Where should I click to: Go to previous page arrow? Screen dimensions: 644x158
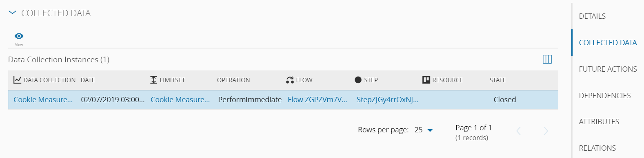[519, 131]
